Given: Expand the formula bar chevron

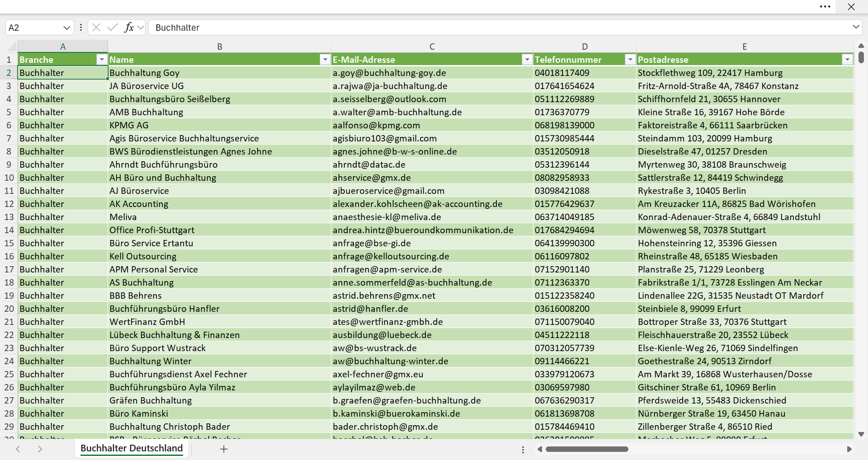Looking at the screenshot, I should click(856, 27).
